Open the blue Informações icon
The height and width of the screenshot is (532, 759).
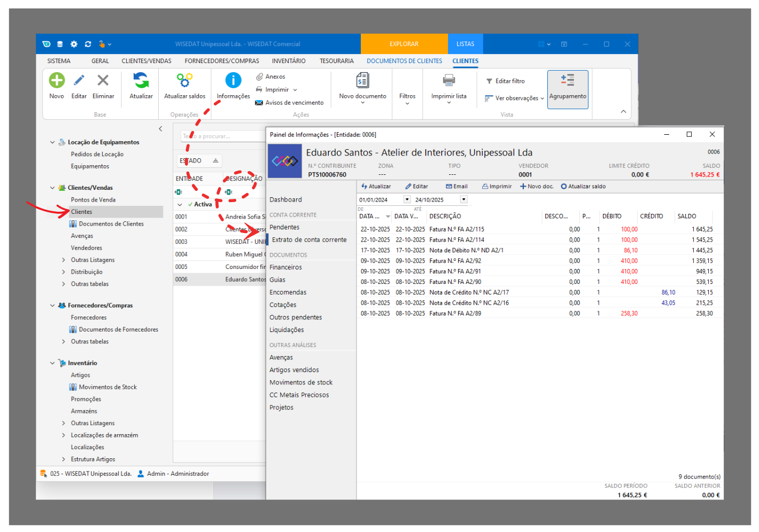coord(233,81)
